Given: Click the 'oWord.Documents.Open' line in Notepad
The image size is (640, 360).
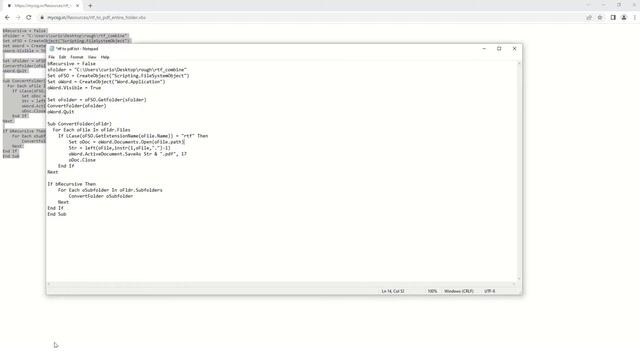Looking at the screenshot, I should tap(127, 142).
